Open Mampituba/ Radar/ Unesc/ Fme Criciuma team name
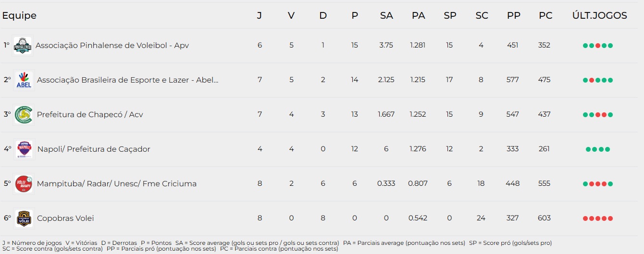 click(117, 184)
